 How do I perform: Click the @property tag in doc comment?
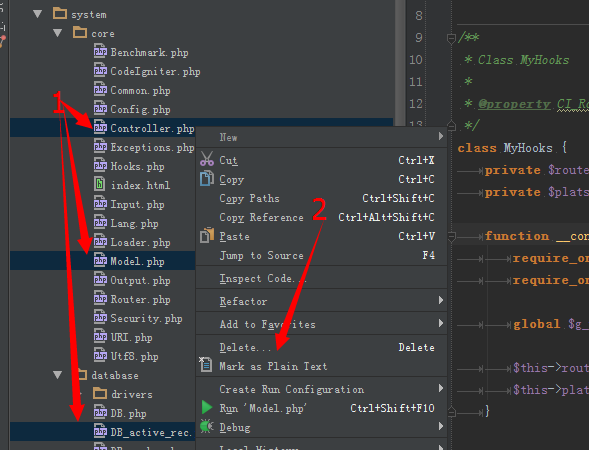click(x=514, y=104)
